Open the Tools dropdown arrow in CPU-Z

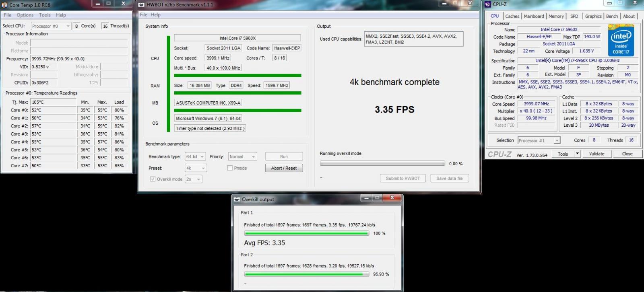coord(577,154)
